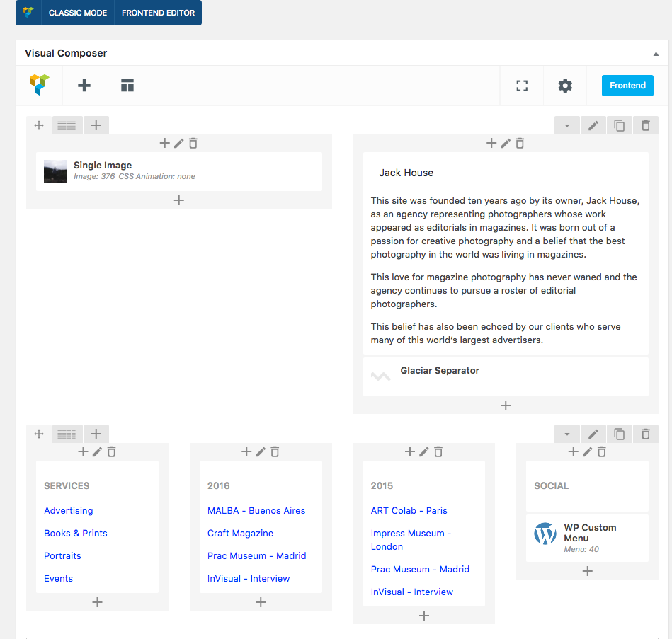Select the WP Custom Menu element
Image resolution: width=672 pixels, height=639 pixels.
[x=587, y=539]
